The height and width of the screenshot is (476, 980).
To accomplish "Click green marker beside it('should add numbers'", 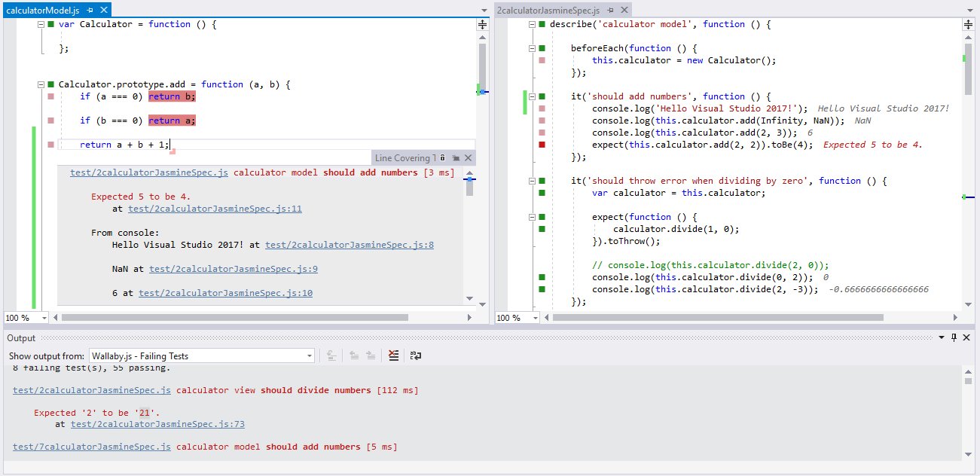I will point(542,96).
